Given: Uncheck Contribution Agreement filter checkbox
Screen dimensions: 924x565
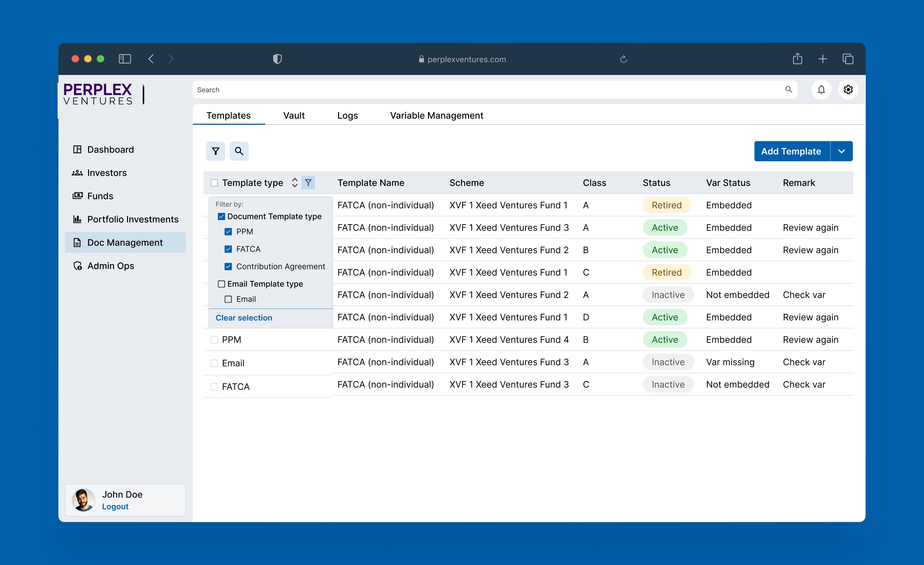Looking at the screenshot, I should point(228,266).
